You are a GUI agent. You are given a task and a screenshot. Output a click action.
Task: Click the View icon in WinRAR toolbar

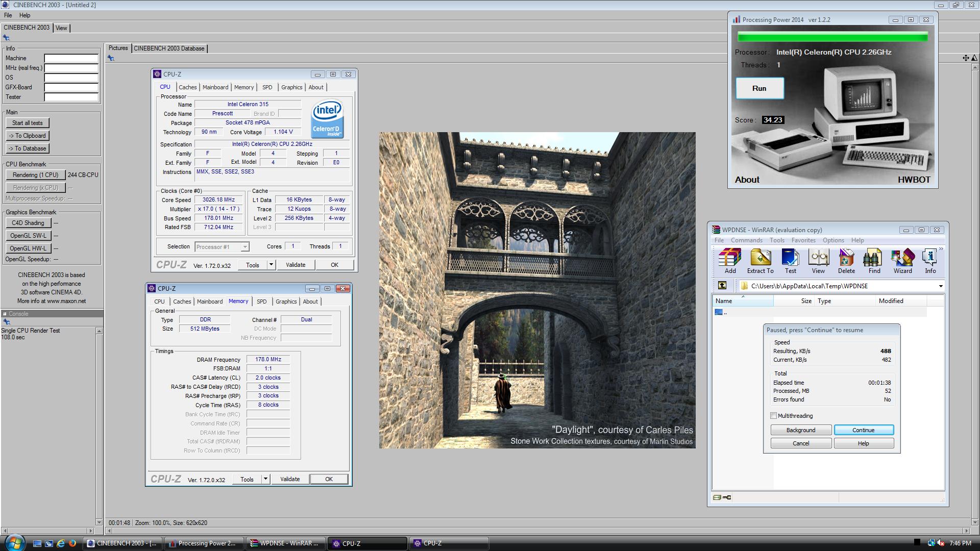[818, 261]
